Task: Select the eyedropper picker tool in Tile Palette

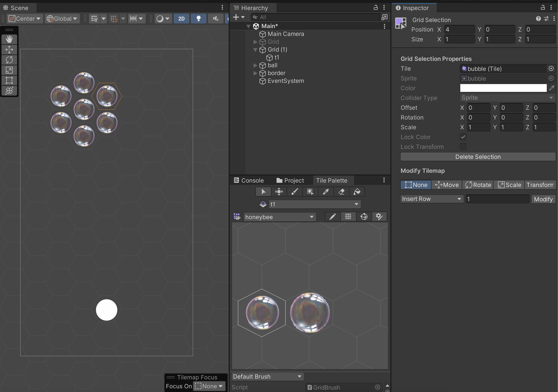Action: (x=326, y=192)
